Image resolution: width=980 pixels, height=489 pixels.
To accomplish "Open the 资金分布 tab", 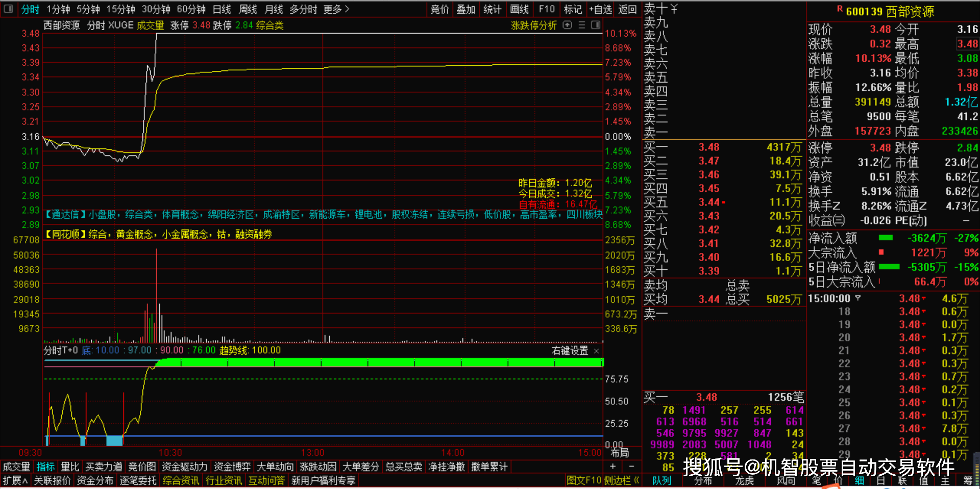I will pyautogui.click(x=95, y=480).
